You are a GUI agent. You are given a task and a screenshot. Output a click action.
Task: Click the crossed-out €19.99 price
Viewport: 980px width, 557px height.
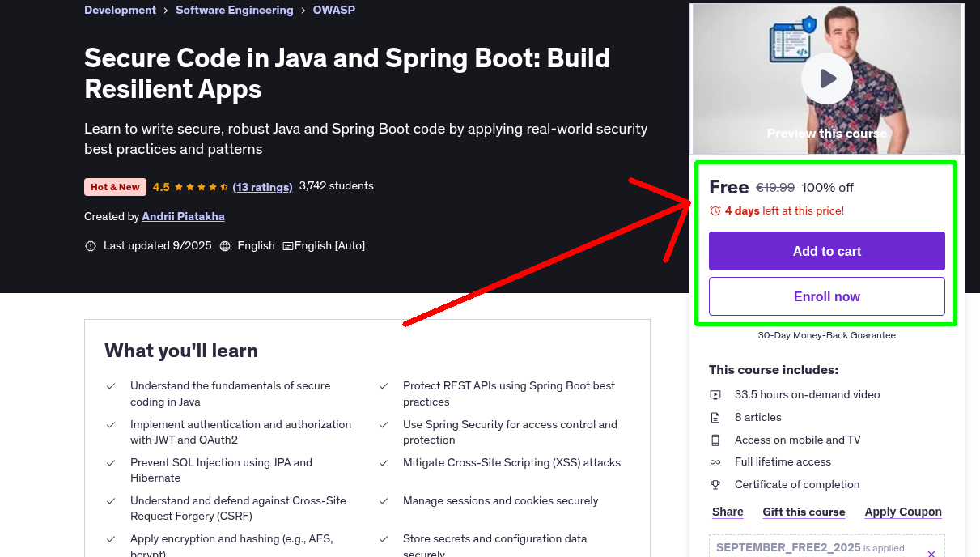click(775, 188)
